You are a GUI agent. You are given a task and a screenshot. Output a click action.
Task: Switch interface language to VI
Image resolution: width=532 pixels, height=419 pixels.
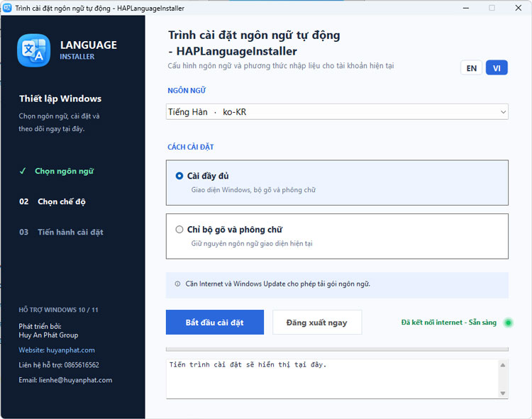pos(497,68)
